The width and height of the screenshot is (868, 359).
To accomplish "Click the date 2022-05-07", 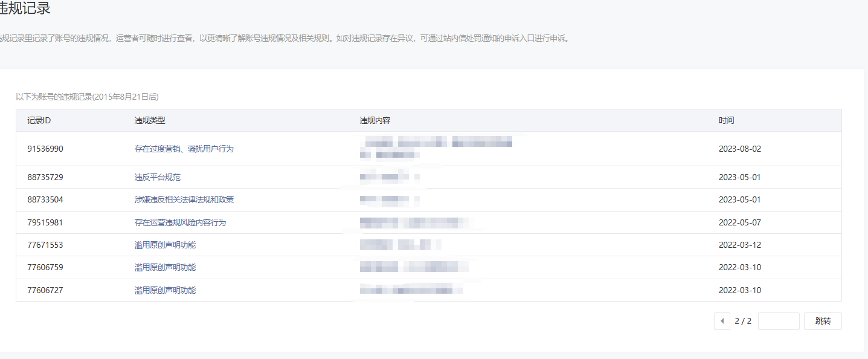I will [x=740, y=222].
